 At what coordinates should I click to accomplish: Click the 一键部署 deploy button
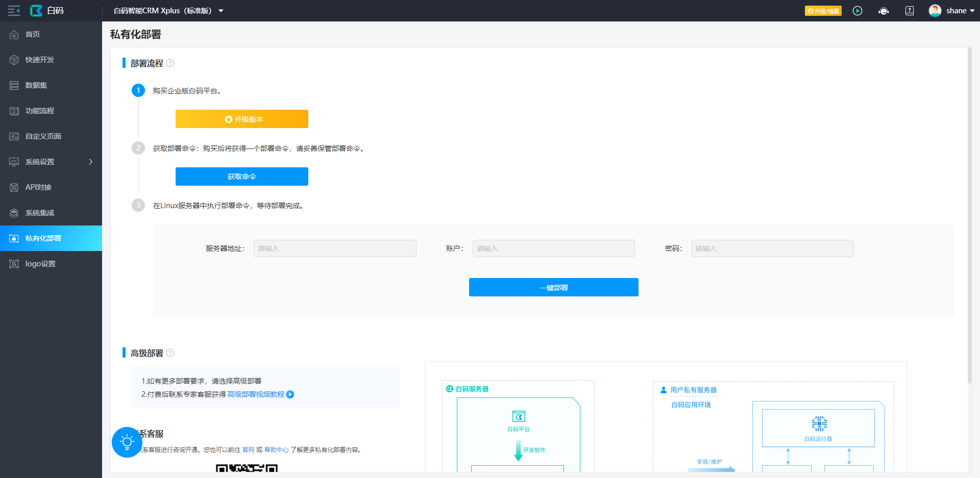[x=553, y=287]
